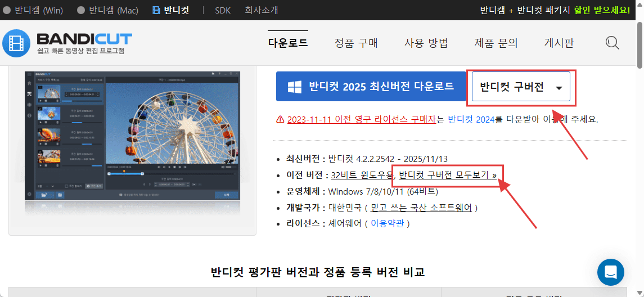Click the search magnifier icon
The image size is (644, 297).
tap(612, 43)
